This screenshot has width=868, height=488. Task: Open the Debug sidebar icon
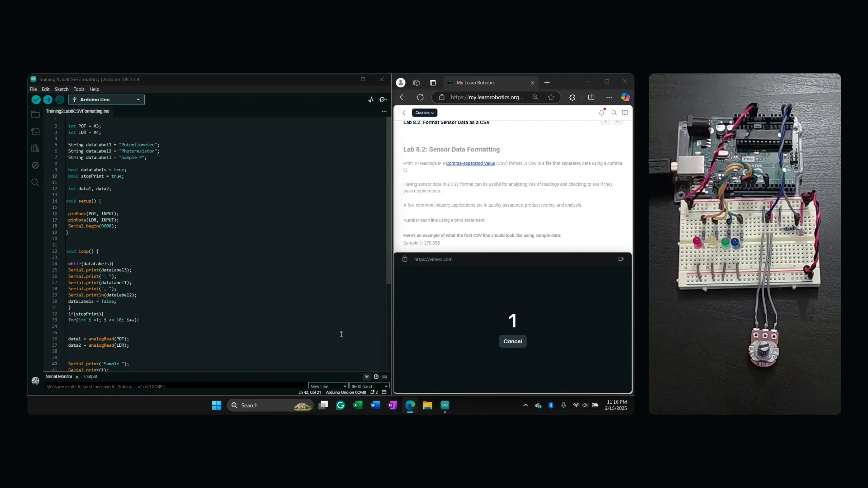tap(35, 165)
